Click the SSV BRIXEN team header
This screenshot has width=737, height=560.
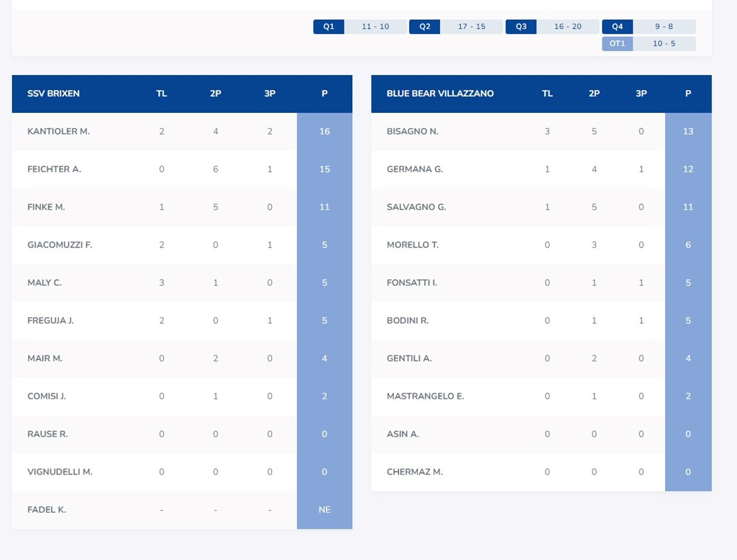[x=53, y=94]
